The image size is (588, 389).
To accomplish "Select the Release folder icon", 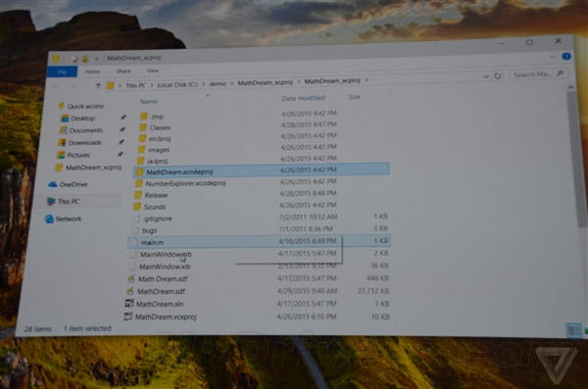I will (x=138, y=195).
